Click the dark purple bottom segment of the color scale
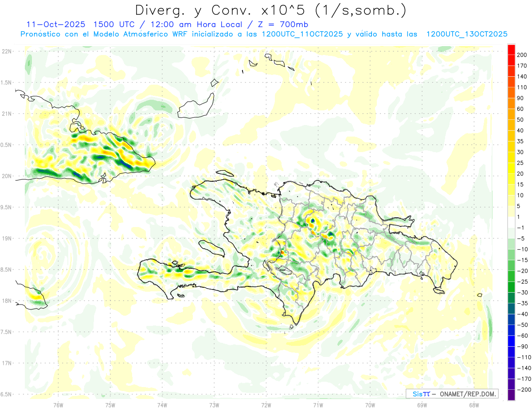Screen dimensions: 532x411 [511, 395]
